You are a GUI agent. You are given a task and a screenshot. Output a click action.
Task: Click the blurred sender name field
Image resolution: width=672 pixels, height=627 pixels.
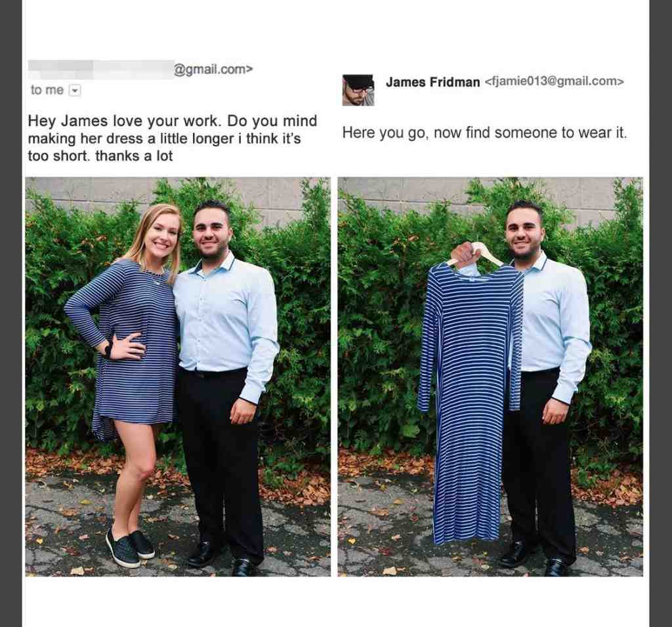pyautogui.click(x=100, y=70)
